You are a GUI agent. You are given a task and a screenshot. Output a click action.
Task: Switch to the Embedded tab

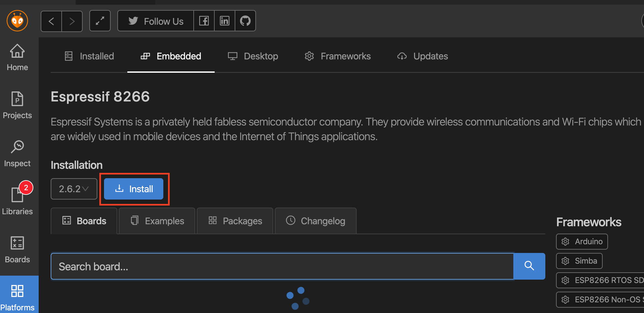click(171, 56)
